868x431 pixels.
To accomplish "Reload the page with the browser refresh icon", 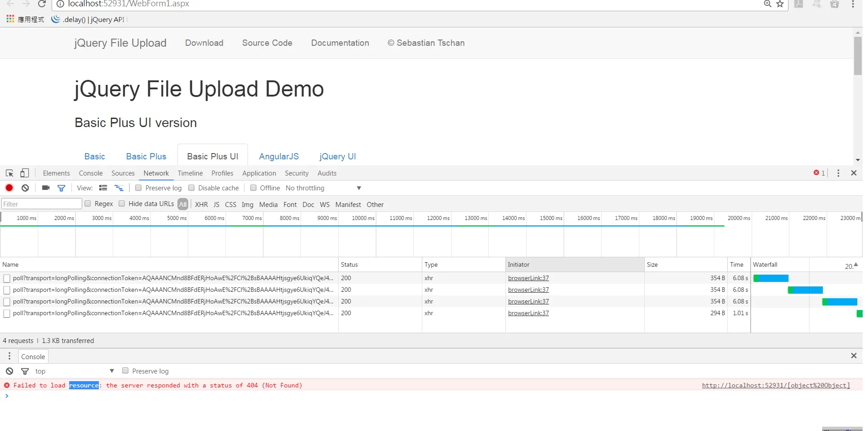I will tap(42, 4).
